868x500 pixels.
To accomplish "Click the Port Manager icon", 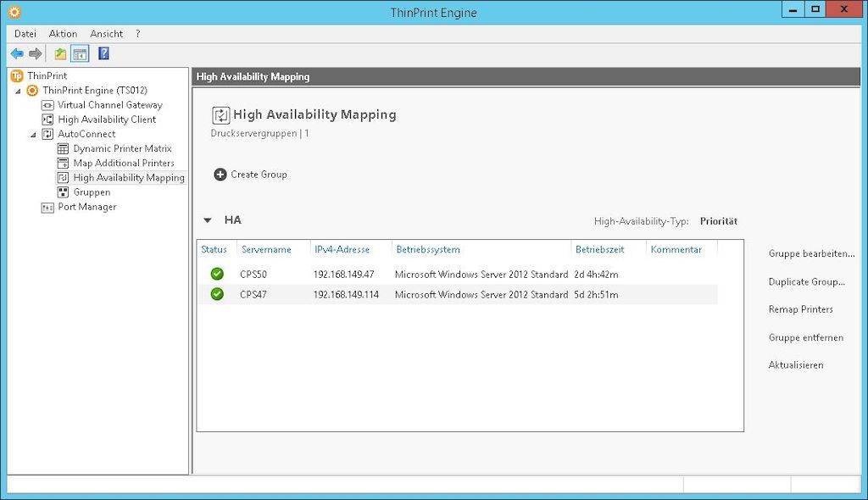I will point(47,207).
